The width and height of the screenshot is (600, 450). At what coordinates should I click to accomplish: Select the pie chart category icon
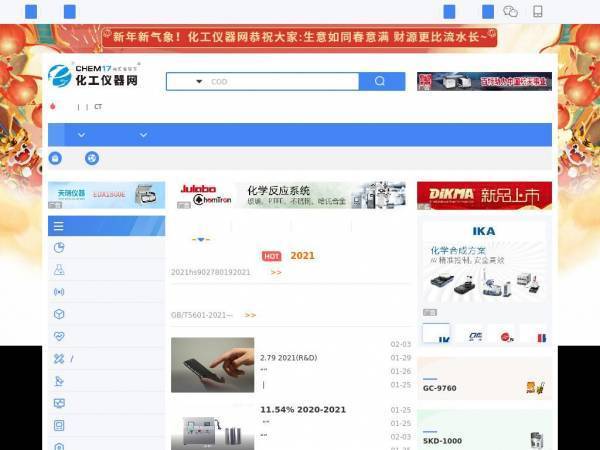pos(59,248)
